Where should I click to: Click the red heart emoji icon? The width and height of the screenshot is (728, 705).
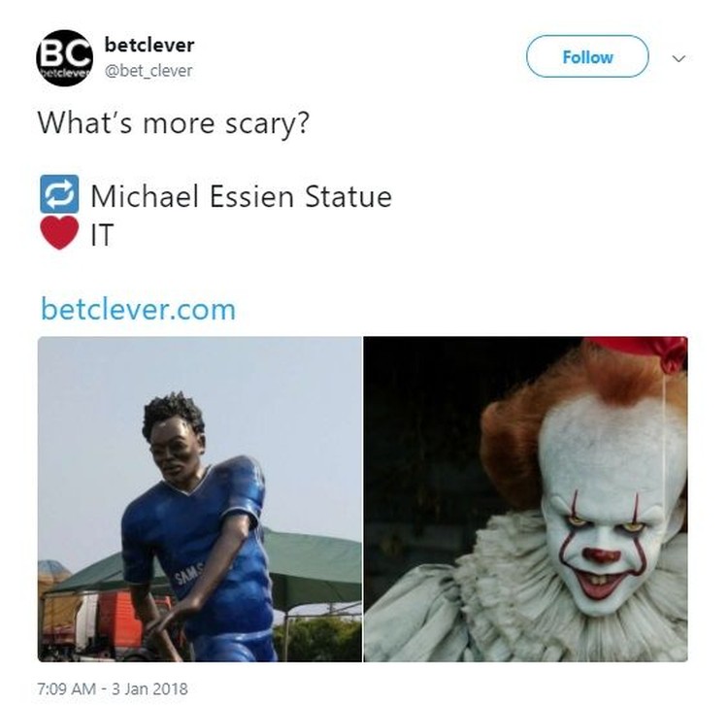tap(59, 233)
